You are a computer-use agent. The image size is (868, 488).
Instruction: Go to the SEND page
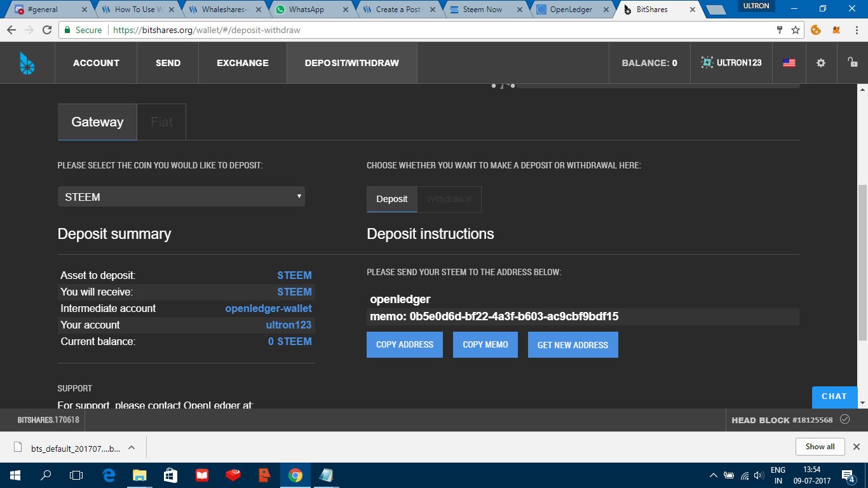(168, 63)
